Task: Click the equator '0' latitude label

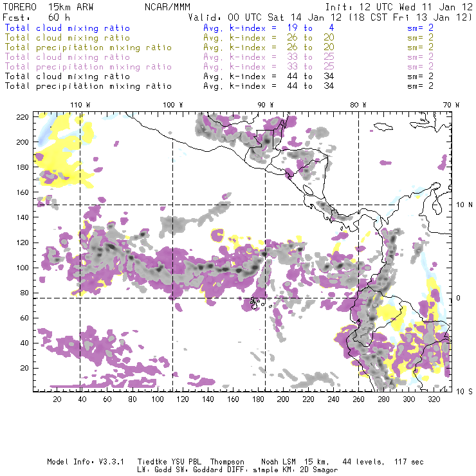Action: [459, 298]
